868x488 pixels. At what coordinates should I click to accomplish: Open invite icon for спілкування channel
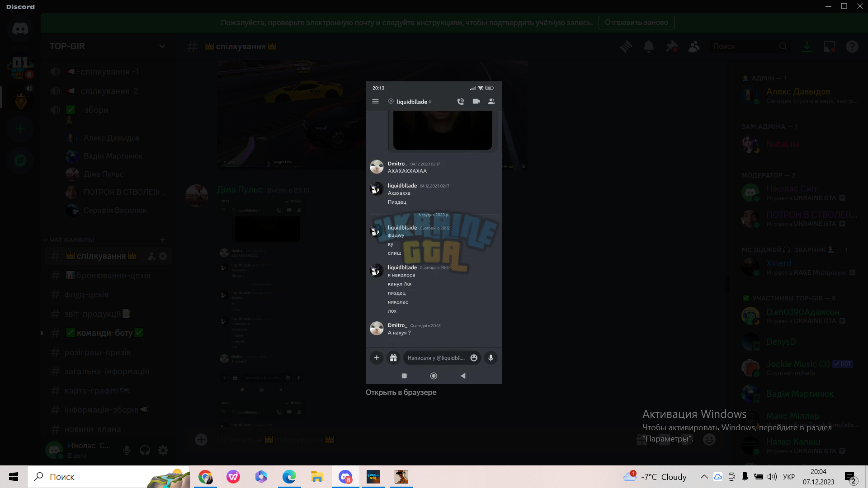click(x=151, y=256)
